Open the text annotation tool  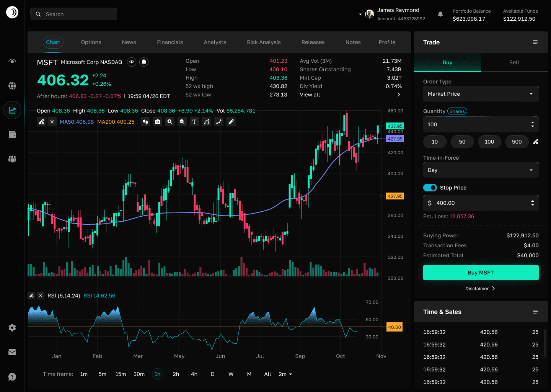(194, 122)
